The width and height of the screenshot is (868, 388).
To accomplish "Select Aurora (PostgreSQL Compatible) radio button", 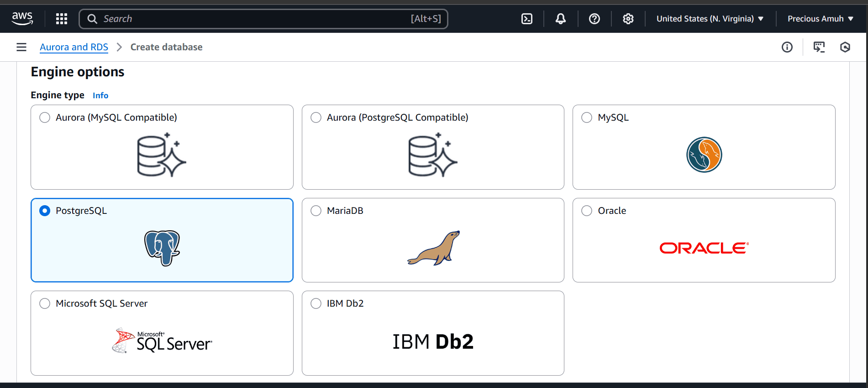I will (x=316, y=117).
